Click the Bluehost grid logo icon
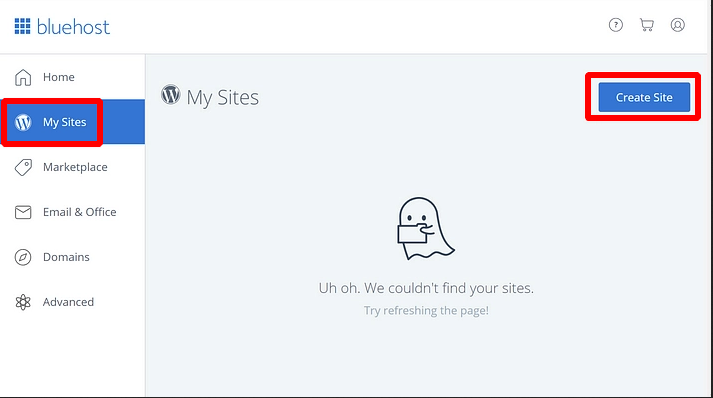713x398 pixels. point(22,26)
